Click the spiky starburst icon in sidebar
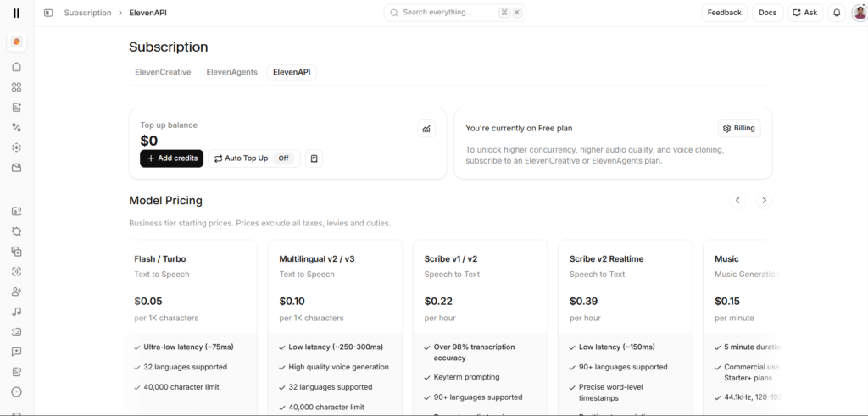The height and width of the screenshot is (416, 868). tap(17, 231)
